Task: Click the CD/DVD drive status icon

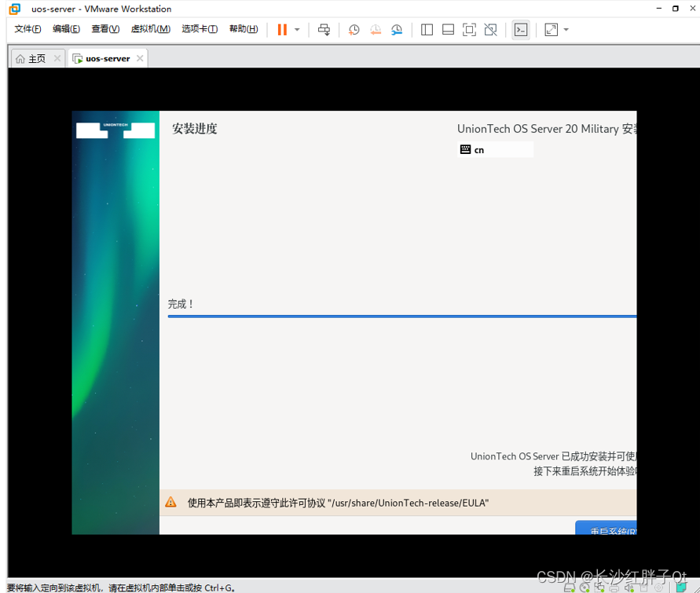Action: tap(585, 588)
